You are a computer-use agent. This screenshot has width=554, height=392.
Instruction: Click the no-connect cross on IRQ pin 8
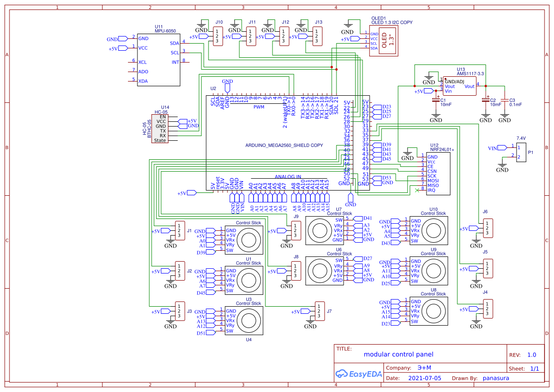coord(416,190)
